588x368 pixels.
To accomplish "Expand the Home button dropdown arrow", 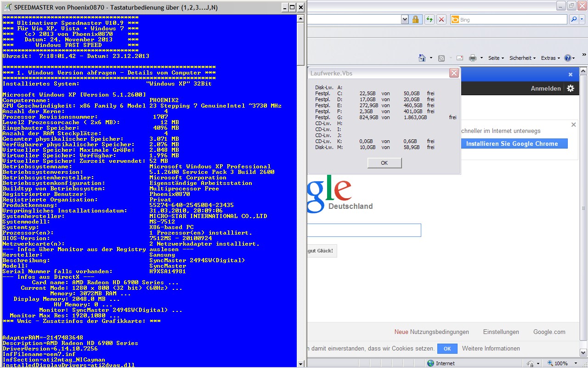I will point(431,58).
